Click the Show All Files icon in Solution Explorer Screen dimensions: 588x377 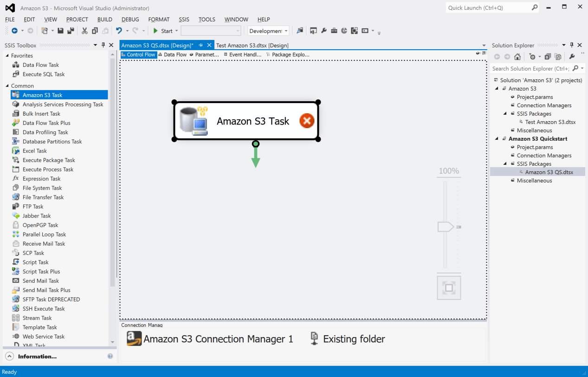(558, 57)
